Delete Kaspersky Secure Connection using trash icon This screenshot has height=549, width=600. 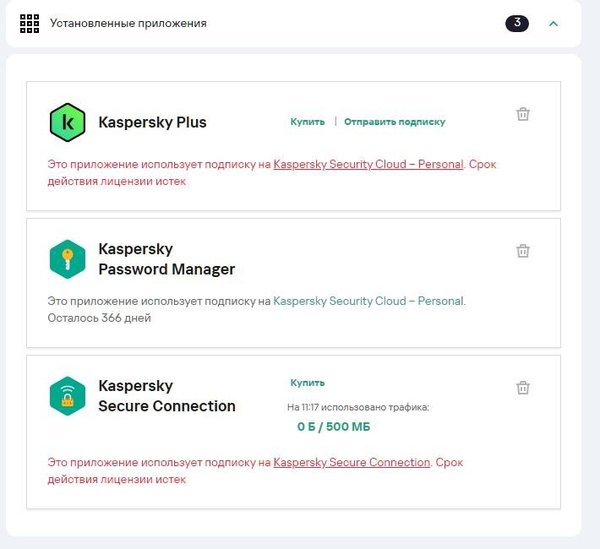[522, 387]
